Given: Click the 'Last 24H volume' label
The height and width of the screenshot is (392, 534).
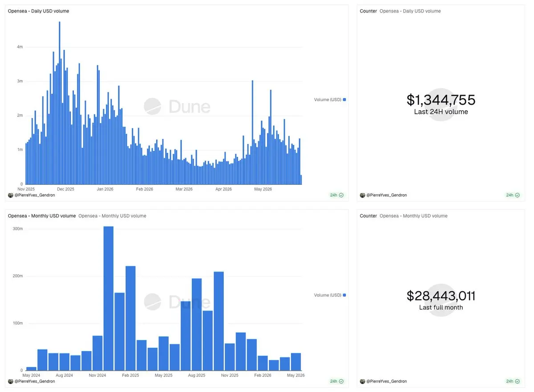Looking at the screenshot, I should pyautogui.click(x=441, y=112).
